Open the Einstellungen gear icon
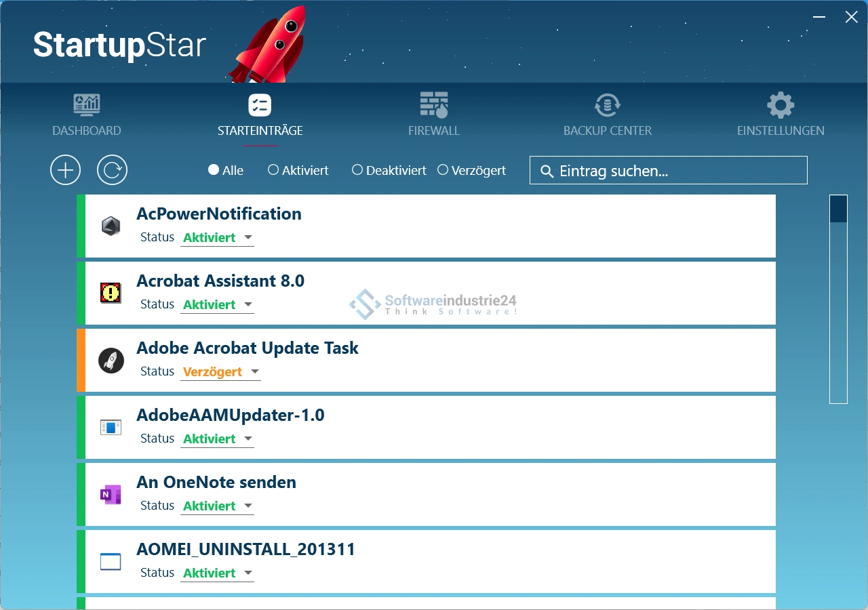 pos(781,105)
